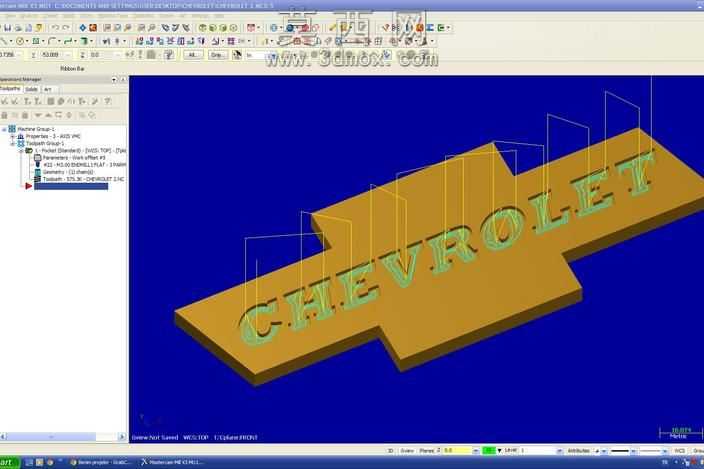Click the Level button in status bar
The width and height of the screenshot is (704, 469).
coord(511,450)
